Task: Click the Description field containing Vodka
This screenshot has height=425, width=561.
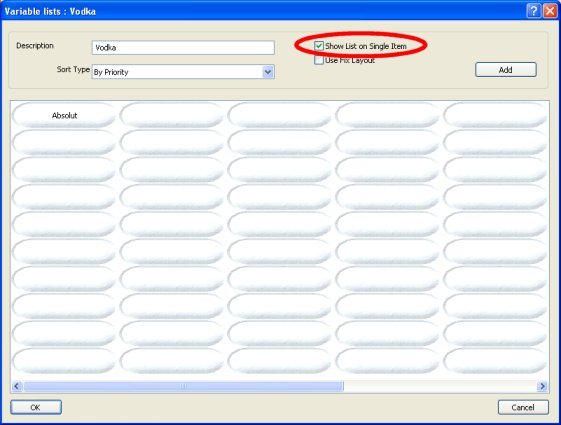Action: [x=183, y=48]
